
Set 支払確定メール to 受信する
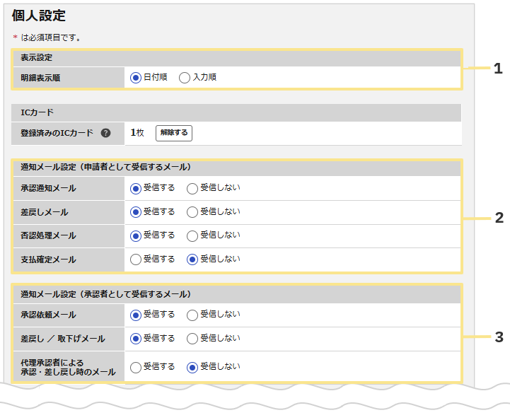coord(136,259)
